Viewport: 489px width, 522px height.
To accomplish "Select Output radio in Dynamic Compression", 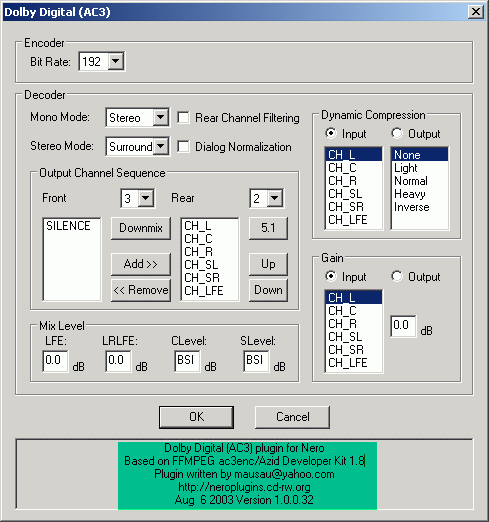I will [x=397, y=133].
